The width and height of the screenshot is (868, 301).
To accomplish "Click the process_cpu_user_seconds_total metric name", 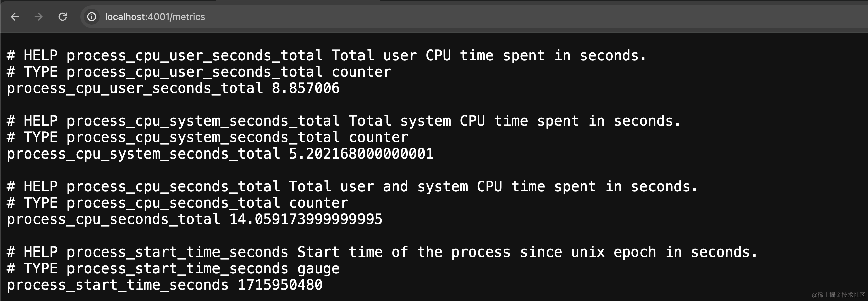I will (135, 88).
